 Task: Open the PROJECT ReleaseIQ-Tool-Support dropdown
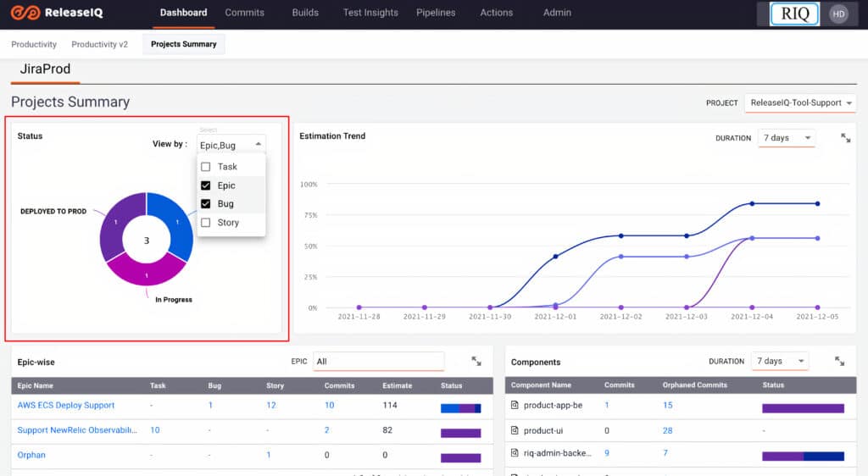tap(800, 102)
